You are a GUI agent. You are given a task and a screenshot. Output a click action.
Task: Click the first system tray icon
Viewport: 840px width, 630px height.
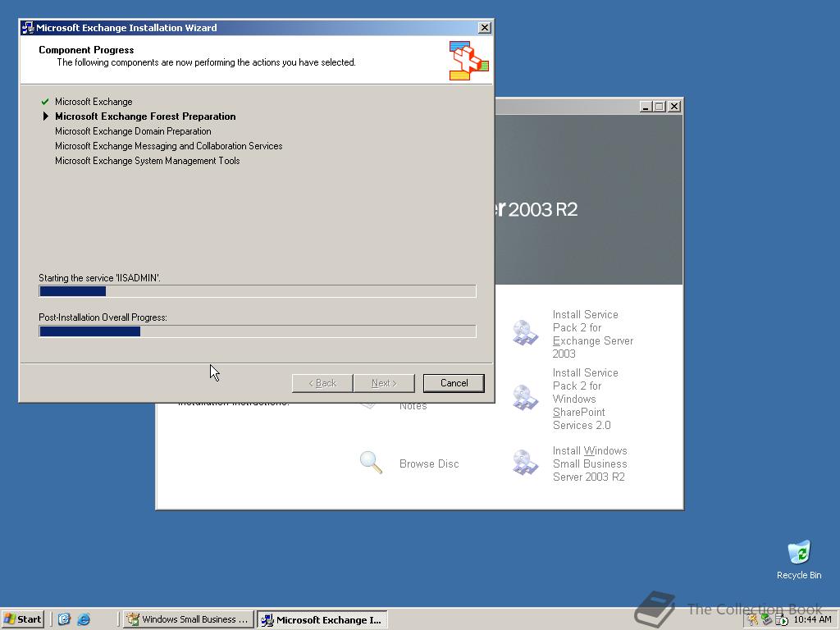(753, 620)
